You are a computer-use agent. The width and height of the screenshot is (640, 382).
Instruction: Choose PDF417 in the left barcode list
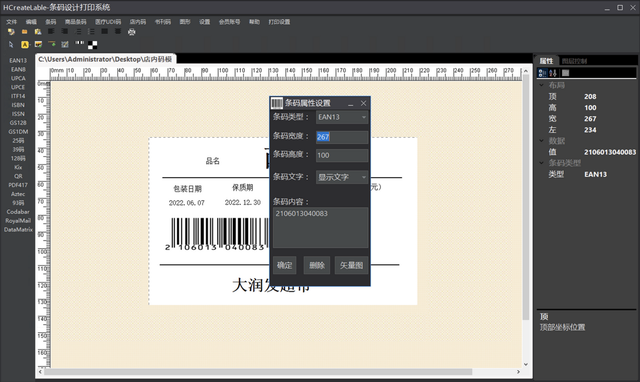tap(18, 185)
